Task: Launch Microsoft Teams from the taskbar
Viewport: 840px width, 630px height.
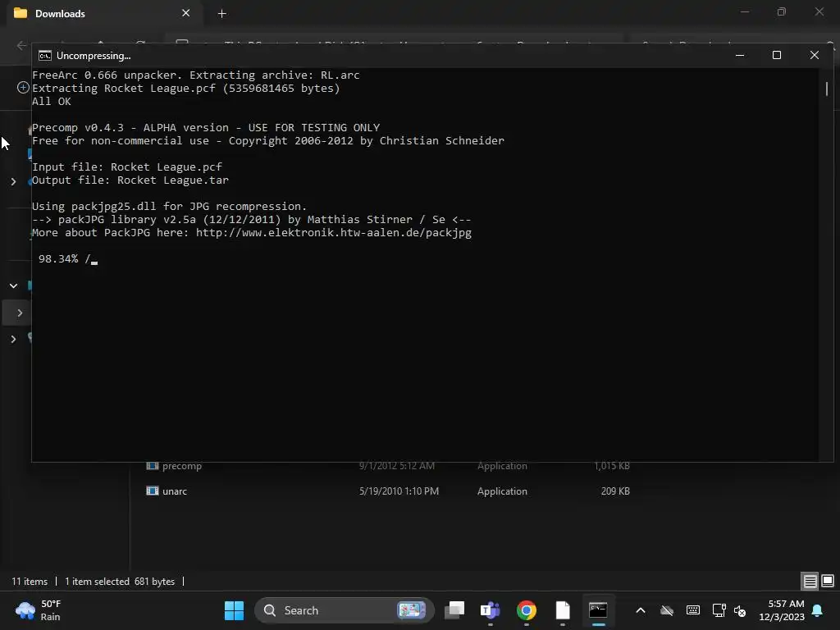Action: click(x=491, y=610)
